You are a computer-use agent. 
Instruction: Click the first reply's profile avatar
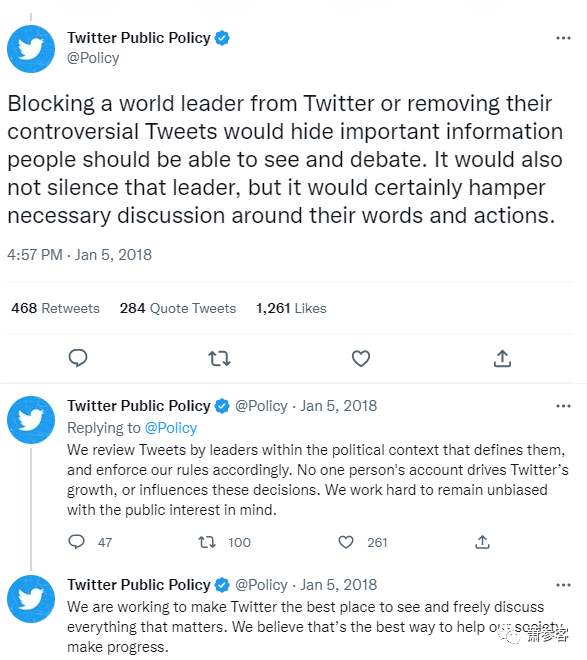(x=31, y=420)
